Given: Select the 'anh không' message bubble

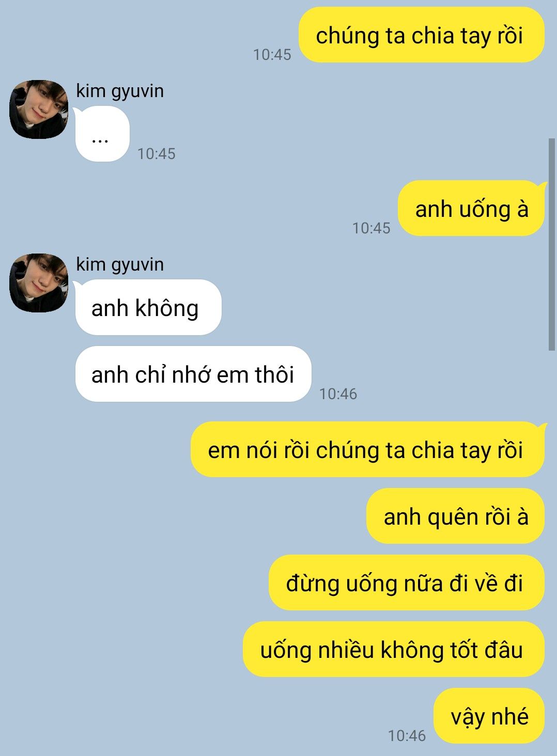Looking at the screenshot, I should pyautogui.click(x=148, y=307).
